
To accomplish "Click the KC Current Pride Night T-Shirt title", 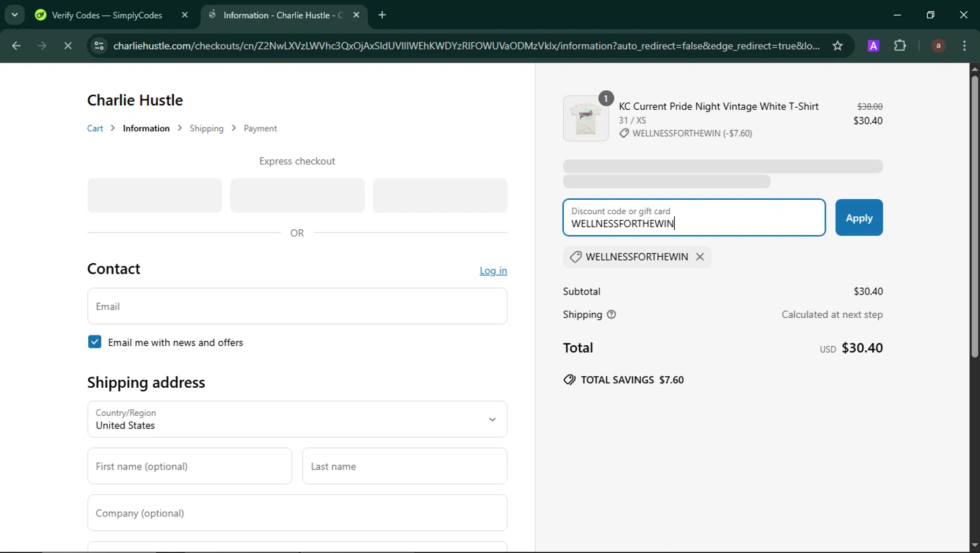I will click(719, 106).
